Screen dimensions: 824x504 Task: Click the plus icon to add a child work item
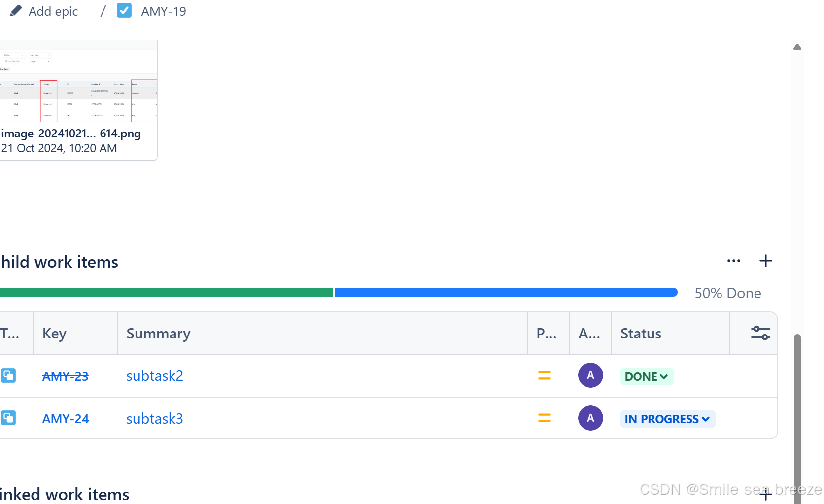tap(765, 261)
